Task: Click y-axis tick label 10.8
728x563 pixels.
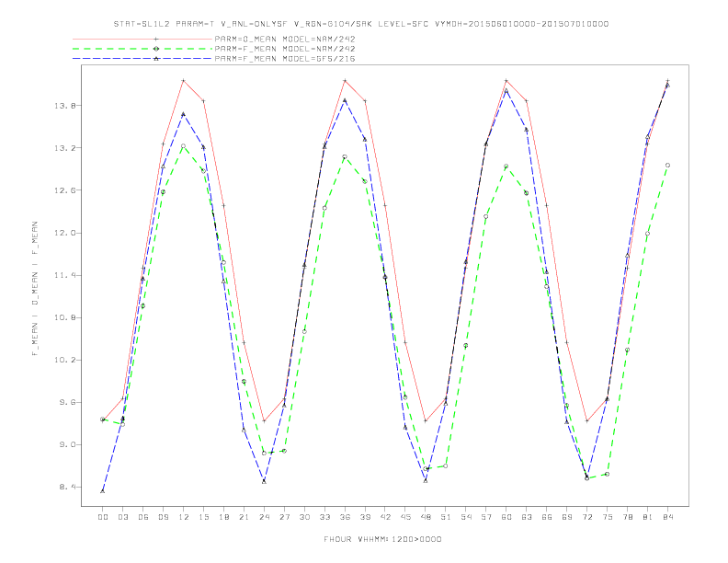Action: pyautogui.click(x=65, y=317)
